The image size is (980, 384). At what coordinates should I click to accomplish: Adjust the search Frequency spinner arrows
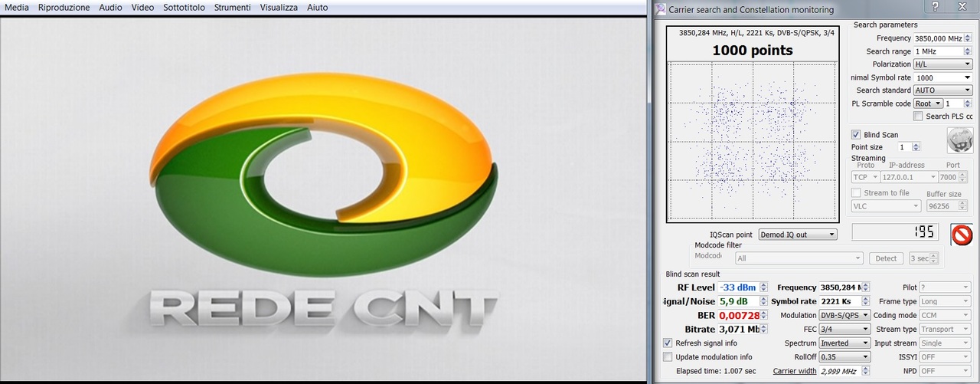point(968,38)
